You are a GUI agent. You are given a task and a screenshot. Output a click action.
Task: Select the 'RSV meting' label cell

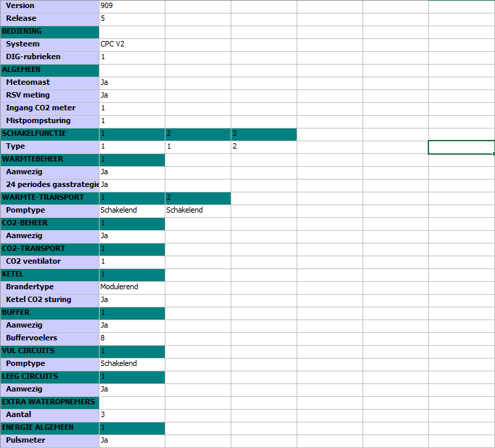pos(49,95)
